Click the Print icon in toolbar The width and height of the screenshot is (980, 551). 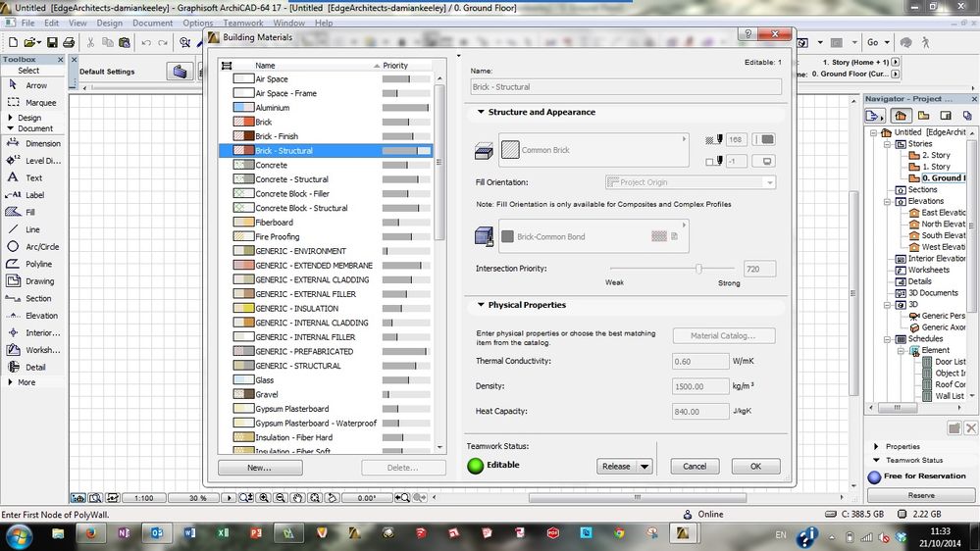68,42
